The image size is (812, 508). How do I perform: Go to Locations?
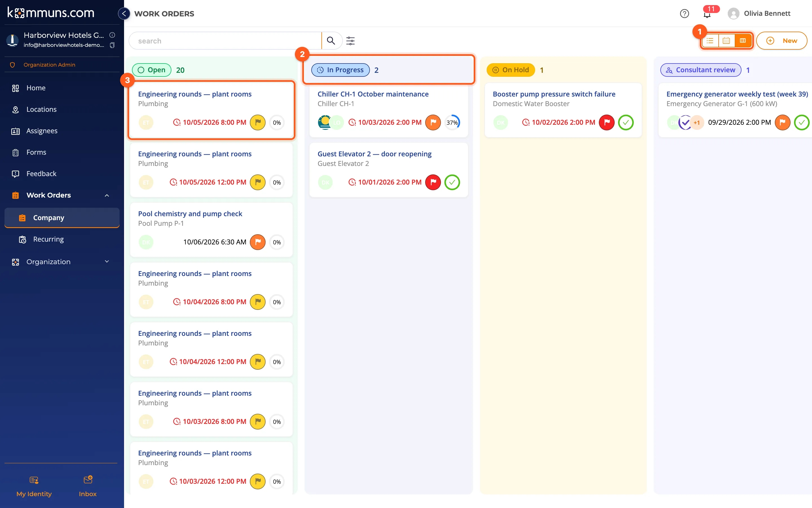coord(62,110)
